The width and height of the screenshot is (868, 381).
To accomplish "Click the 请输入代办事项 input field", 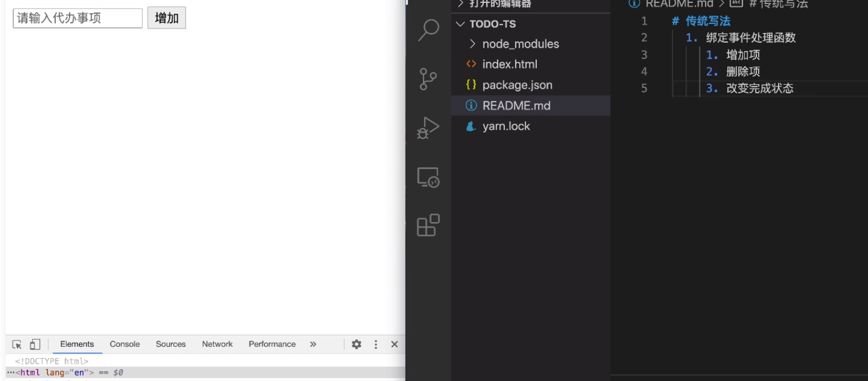I will click(x=77, y=18).
